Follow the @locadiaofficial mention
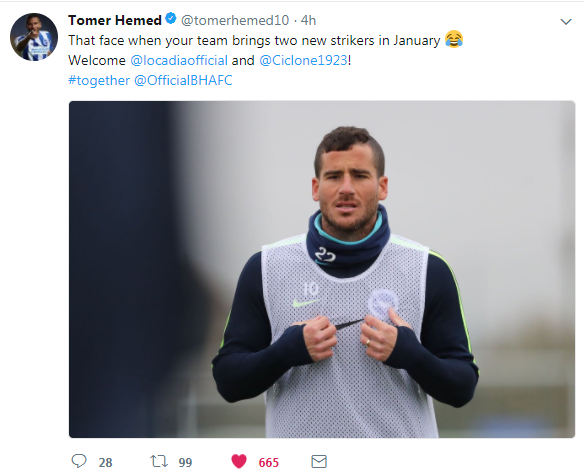The image size is (584, 475). pyautogui.click(x=179, y=60)
